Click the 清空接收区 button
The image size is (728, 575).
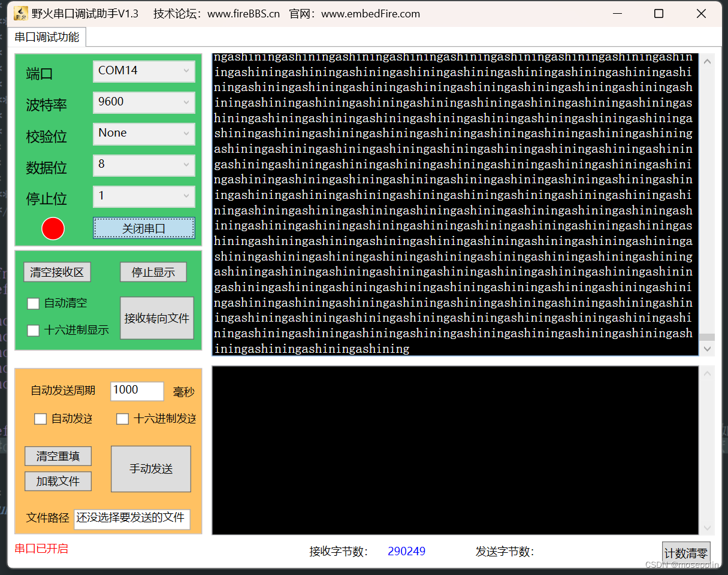coord(57,272)
